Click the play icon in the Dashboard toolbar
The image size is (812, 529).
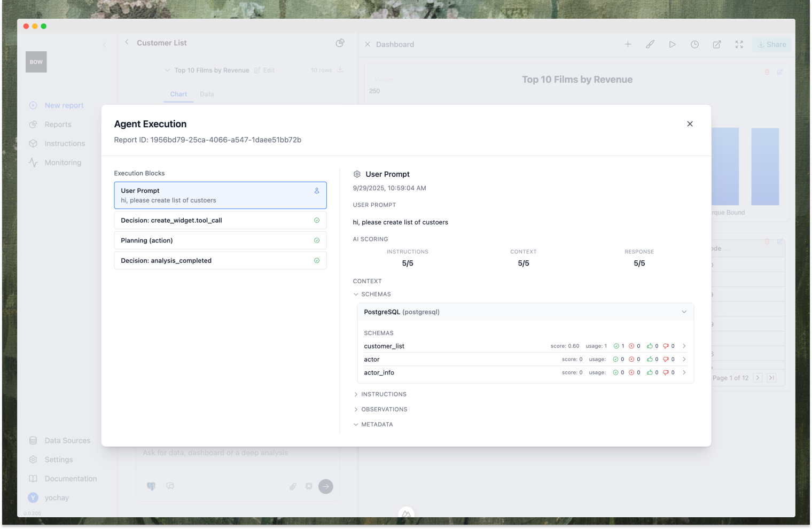pos(673,44)
